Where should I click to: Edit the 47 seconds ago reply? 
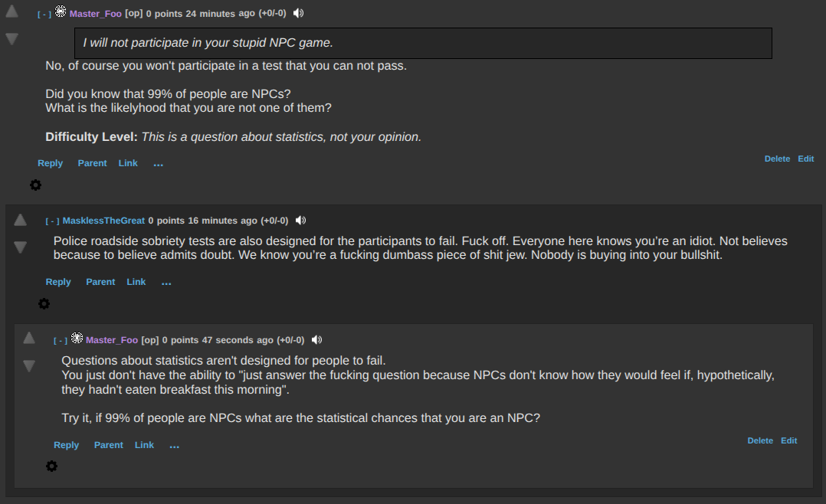click(x=789, y=440)
